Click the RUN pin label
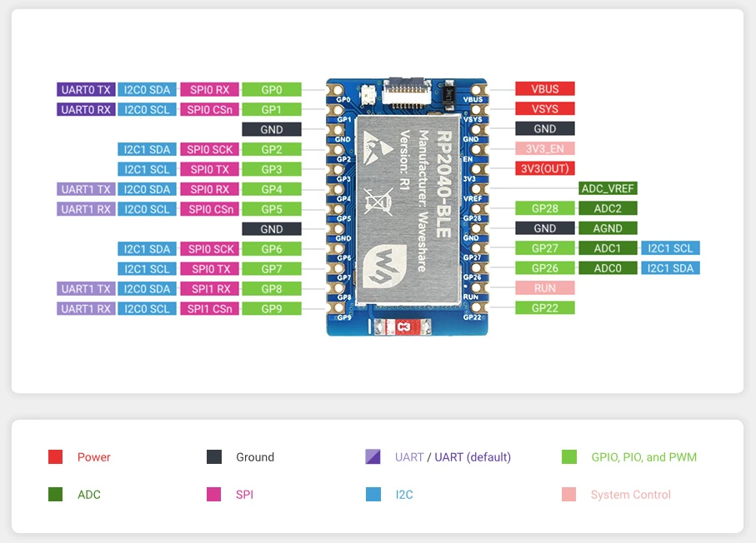 click(545, 288)
